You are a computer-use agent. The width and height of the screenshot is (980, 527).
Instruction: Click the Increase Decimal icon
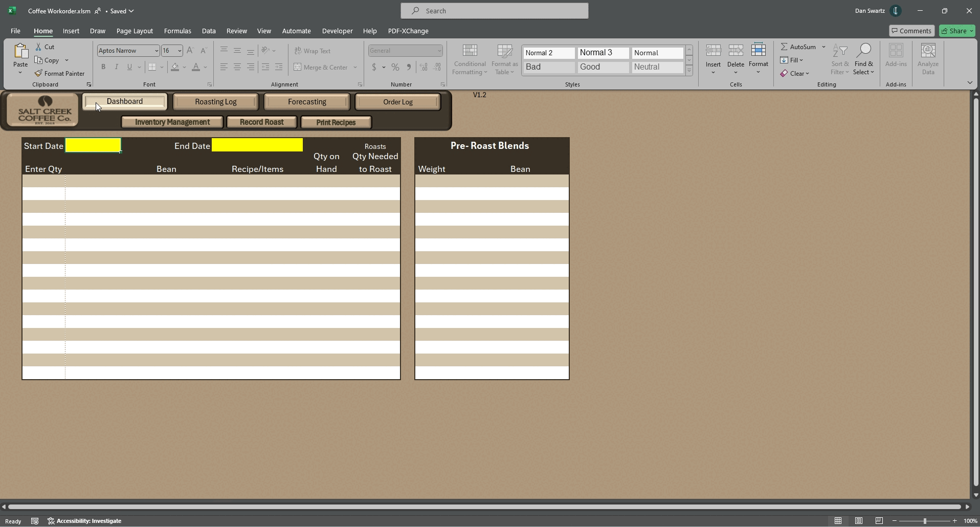coord(424,67)
